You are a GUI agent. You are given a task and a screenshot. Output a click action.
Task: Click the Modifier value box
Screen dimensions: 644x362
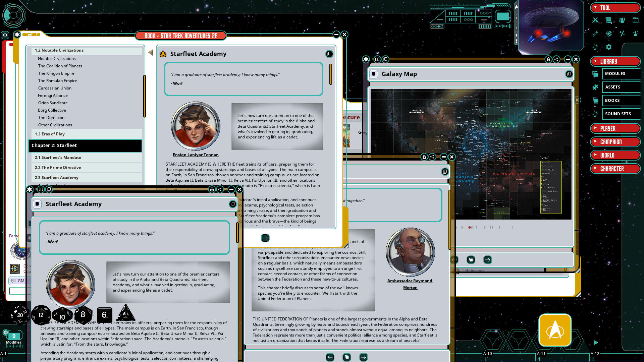coord(14,336)
